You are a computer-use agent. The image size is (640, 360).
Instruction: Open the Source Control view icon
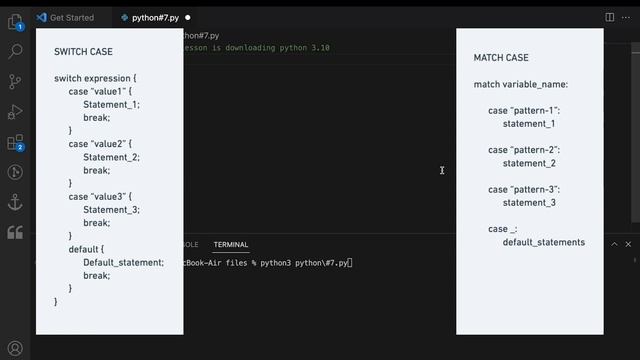click(16, 82)
